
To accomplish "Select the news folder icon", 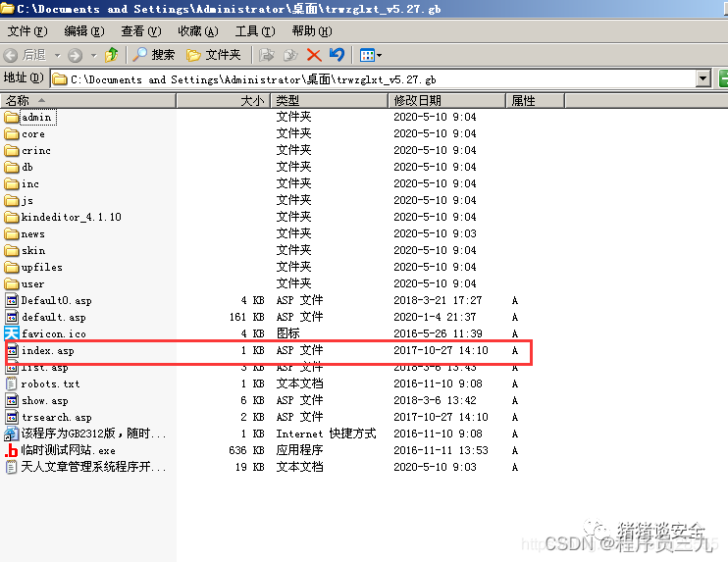I will [12, 233].
